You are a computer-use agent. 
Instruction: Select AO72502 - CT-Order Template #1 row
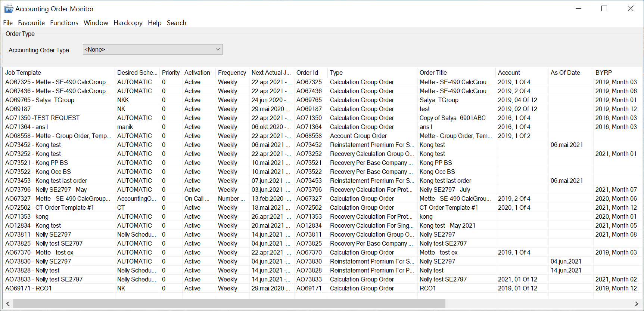click(322, 207)
